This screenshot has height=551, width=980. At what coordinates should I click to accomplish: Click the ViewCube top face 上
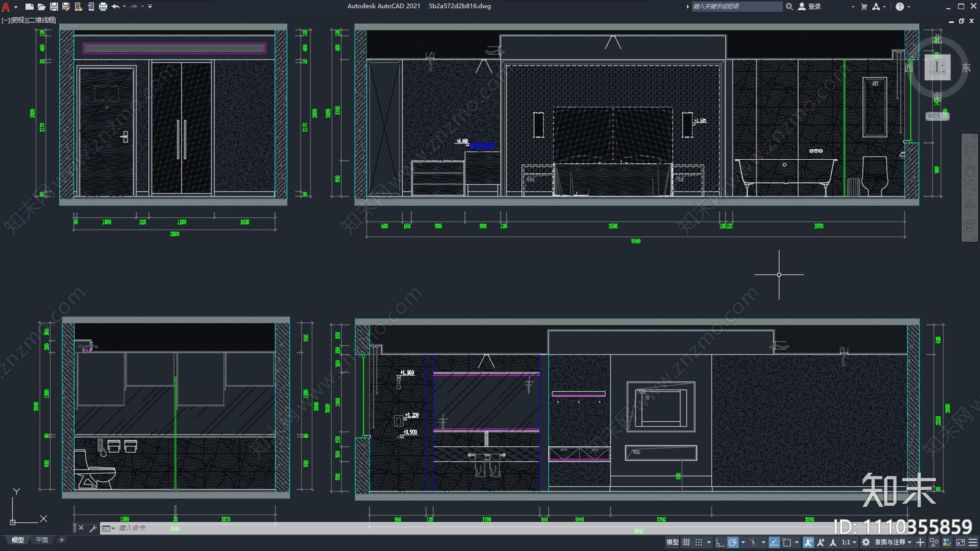tap(937, 67)
